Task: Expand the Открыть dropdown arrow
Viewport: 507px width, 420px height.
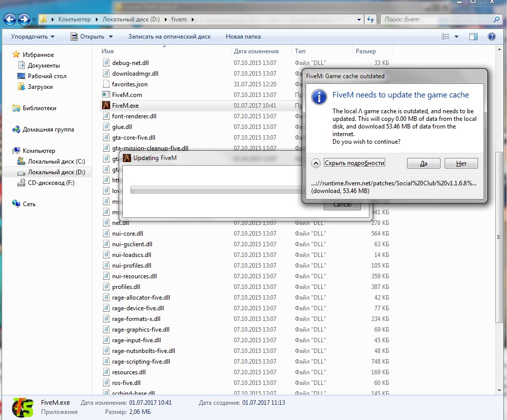Action: pyautogui.click(x=111, y=37)
